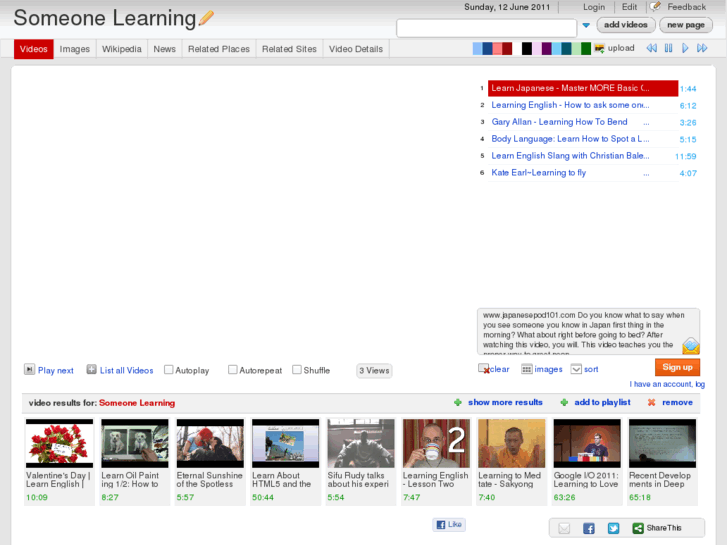Viewport: 727px width, 545px height.
Task: Play Learn English Slang with Christian Bale
Action: point(570,156)
